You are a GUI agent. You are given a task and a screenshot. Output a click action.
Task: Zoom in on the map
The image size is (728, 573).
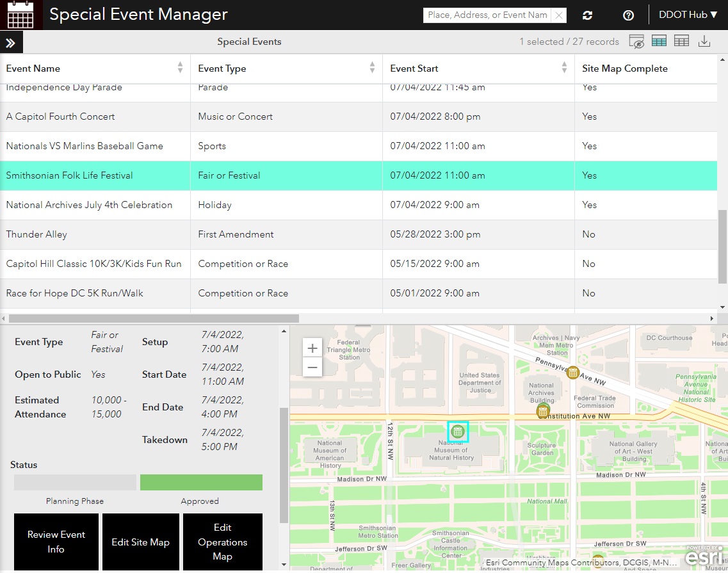(312, 348)
